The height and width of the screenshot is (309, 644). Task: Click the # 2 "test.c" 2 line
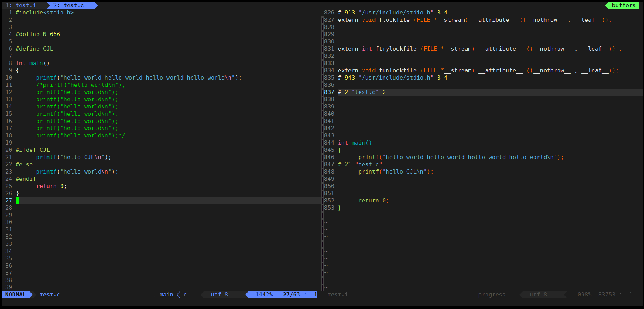pos(362,92)
